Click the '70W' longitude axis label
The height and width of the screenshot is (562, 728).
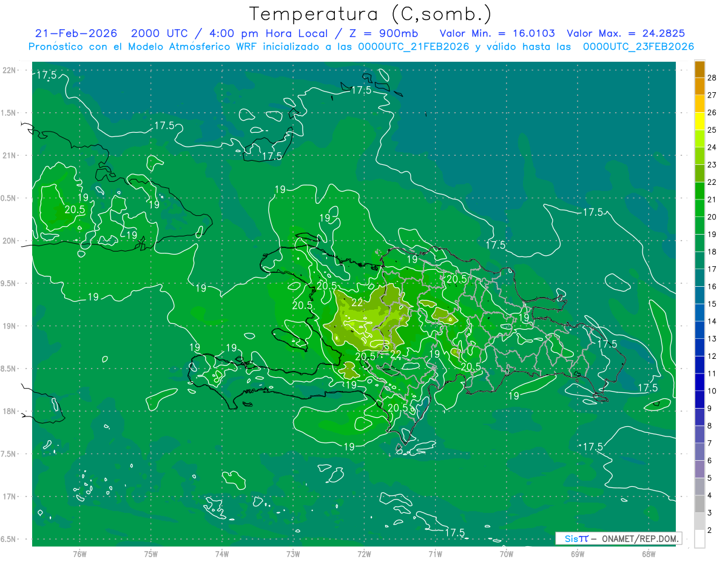click(x=507, y=554)
